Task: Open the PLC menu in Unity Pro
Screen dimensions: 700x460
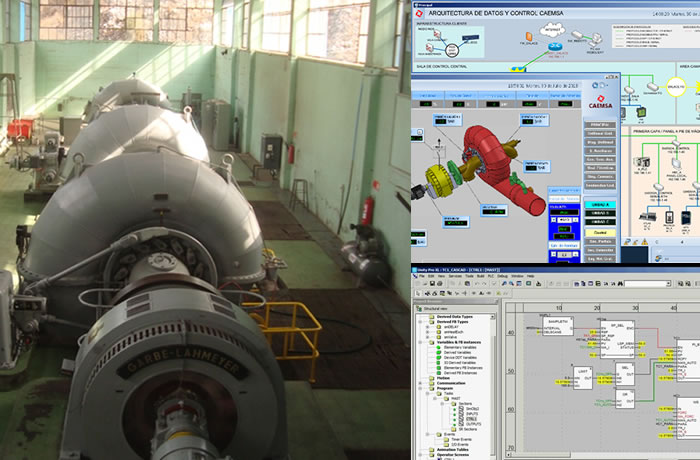Action: (x=491, y=276)
